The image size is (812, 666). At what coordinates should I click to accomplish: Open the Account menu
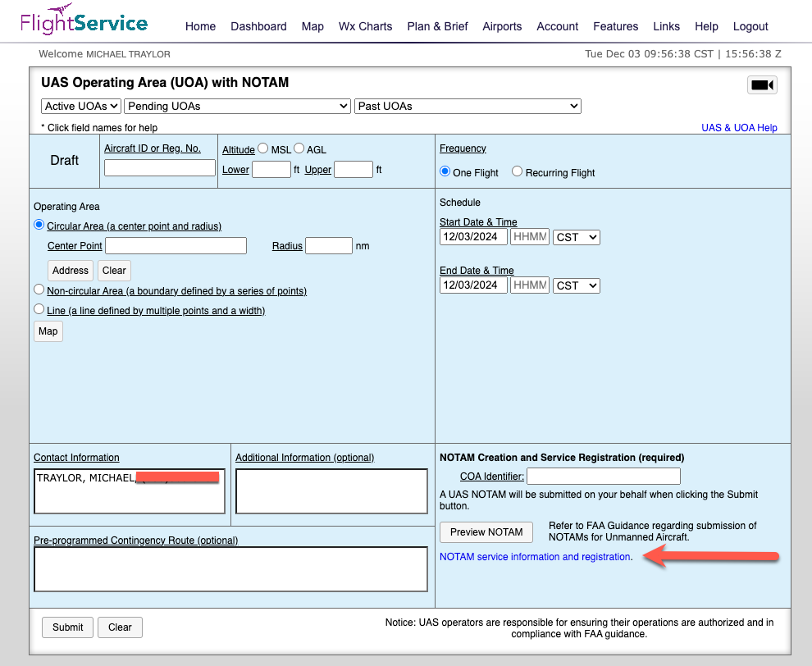coord(557,26)
